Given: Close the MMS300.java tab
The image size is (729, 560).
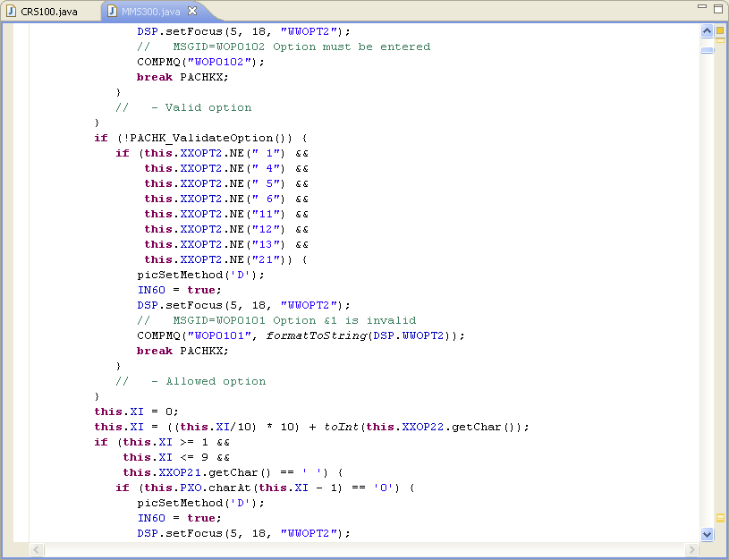Looking at the screenshot, I should (x=192, y=12).
